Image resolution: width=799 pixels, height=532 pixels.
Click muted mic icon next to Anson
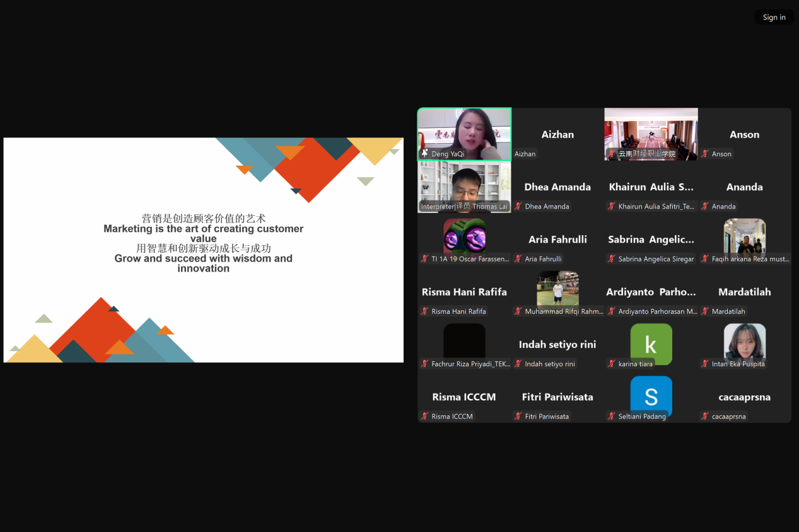(706, 154)
